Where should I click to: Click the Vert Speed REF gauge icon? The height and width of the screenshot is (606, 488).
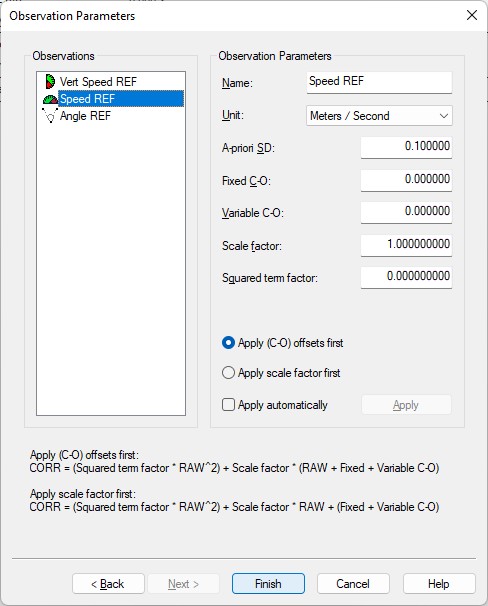pyautogui.click(x=50, y=82)
